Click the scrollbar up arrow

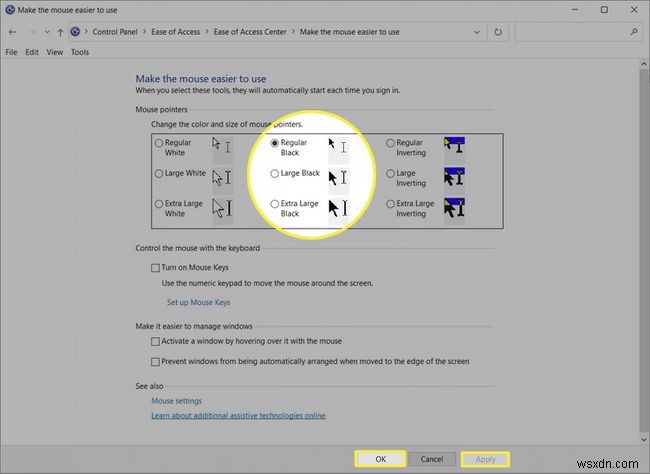(644, 64)
